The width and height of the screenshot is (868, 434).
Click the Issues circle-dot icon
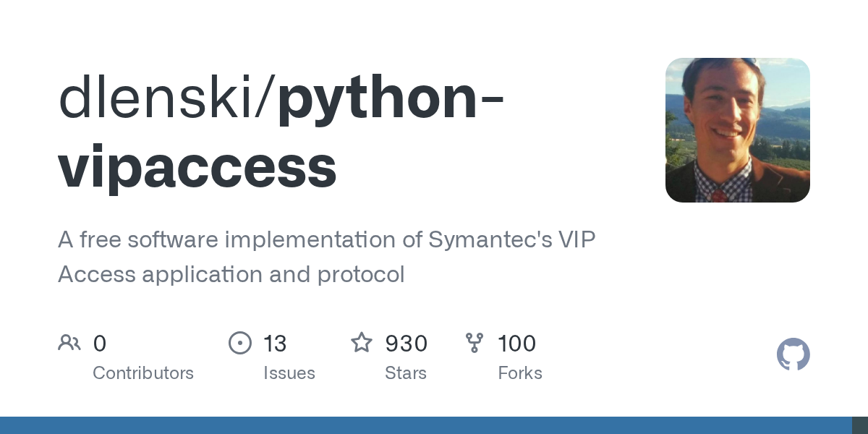coord(239,343)
